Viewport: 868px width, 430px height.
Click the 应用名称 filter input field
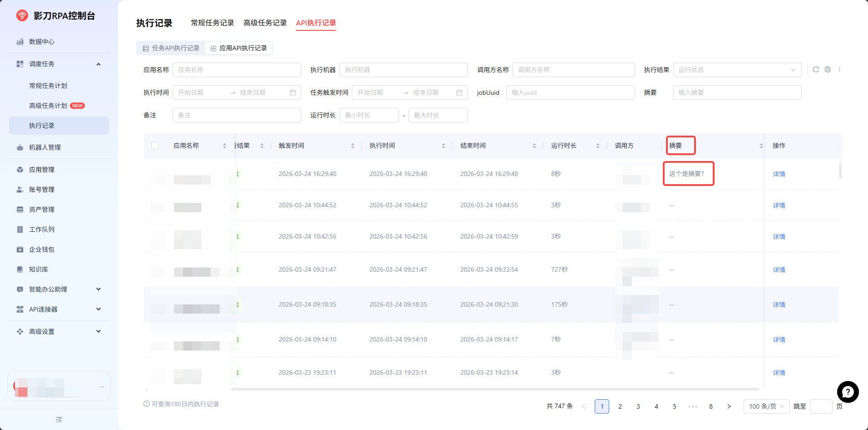pyautogui.click(x=237, y=70)
